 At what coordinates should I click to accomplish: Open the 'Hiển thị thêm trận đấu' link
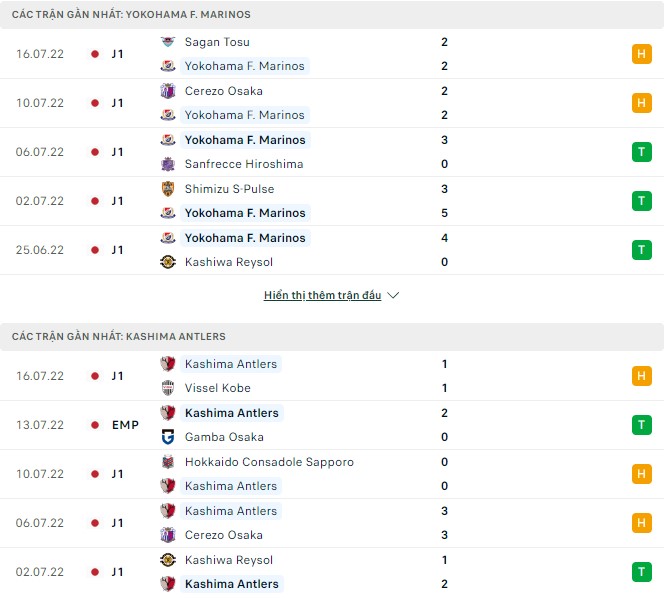click(323, 296)
